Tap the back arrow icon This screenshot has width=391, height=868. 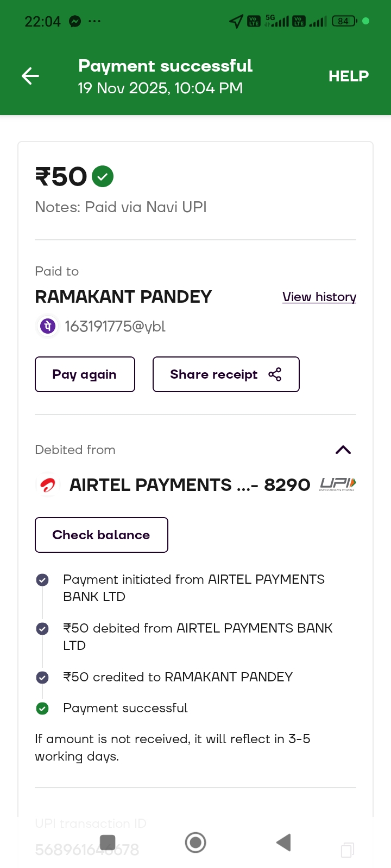(x=30, y=76)
